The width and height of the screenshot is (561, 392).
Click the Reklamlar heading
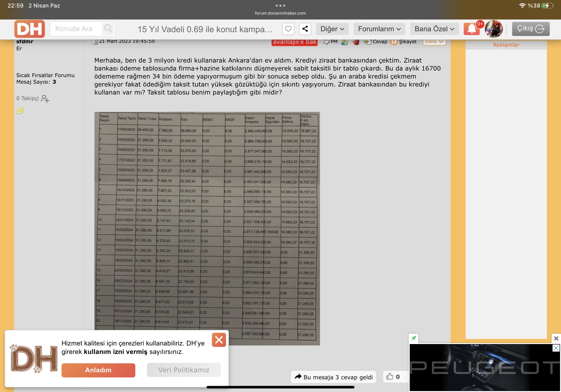point(506,45)
